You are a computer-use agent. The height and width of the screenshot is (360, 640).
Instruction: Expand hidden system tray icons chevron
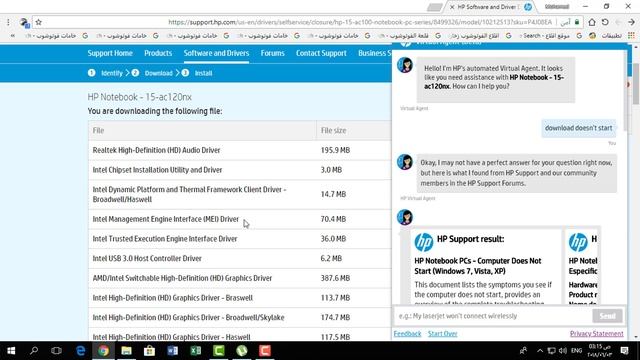tap(540, 351)
